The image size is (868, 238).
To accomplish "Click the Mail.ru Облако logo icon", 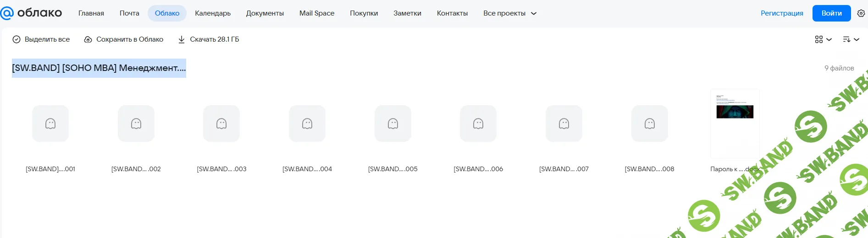I will pyautogui.click(x=7, y=13).
